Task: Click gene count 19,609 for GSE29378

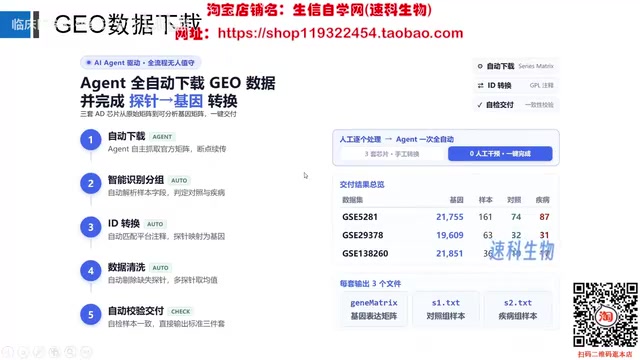Action: 449,235
